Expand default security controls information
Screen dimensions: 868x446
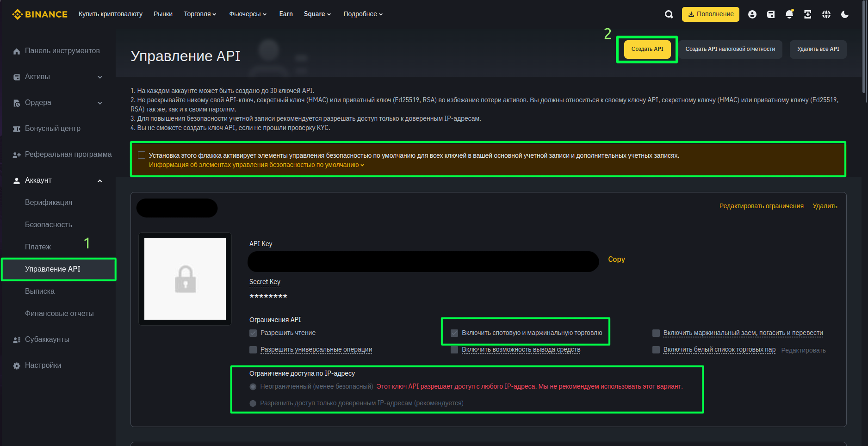tap(256, 165)
